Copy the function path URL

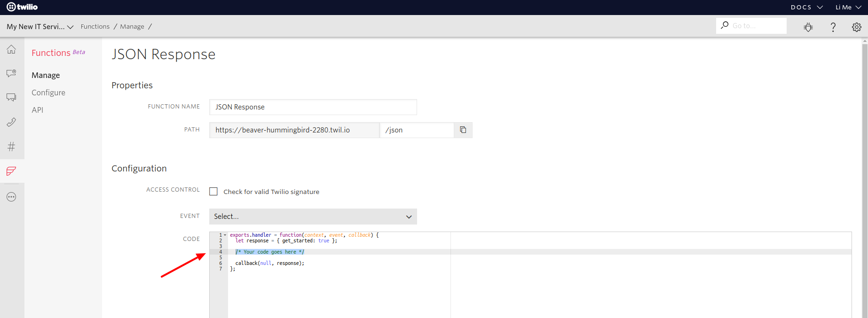tap(463, 130)
